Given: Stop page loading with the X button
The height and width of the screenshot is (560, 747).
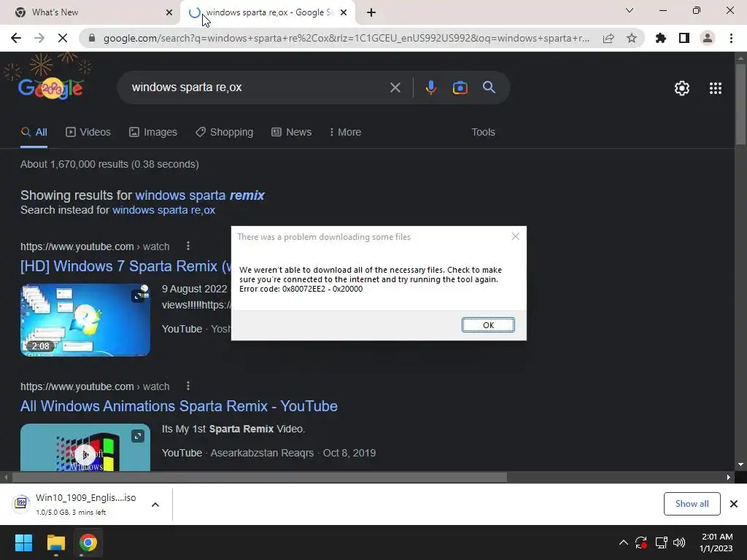Looking at the screenshot, I should [x=63, y=38].
